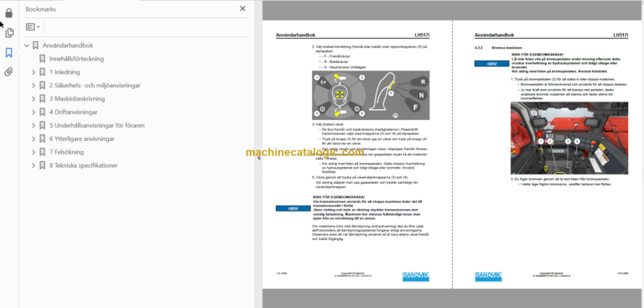Jump to 2 Säkerhets- och miljöanvisningar

95,86
